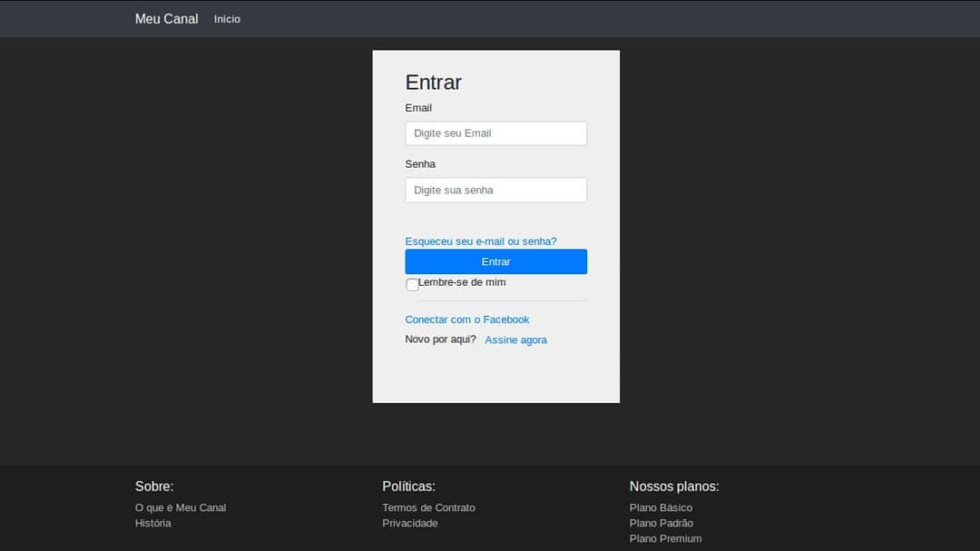
Task: Click the Senha field label
Action: [x=420, y=164]
